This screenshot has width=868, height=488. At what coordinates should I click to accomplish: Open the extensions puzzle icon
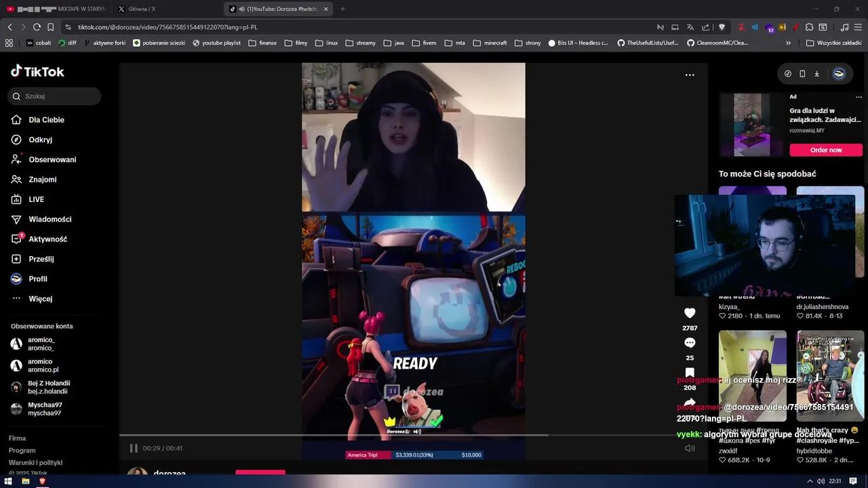click(809, 27)
